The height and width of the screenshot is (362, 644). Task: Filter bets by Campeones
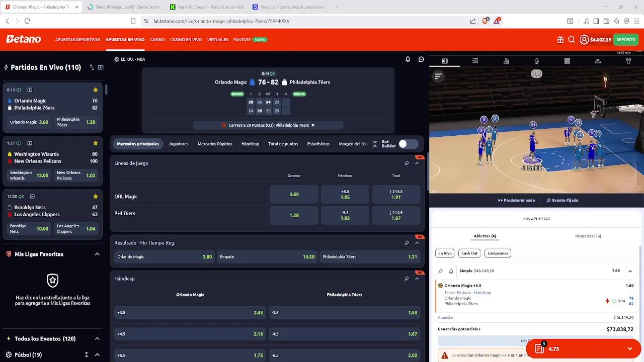pyautogui.click(x=498, y=253)
